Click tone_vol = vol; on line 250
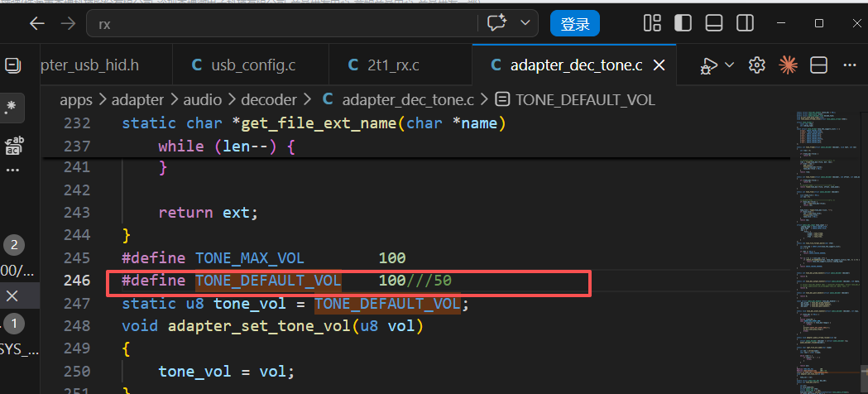The image size is (868, 394). (226, 372)
